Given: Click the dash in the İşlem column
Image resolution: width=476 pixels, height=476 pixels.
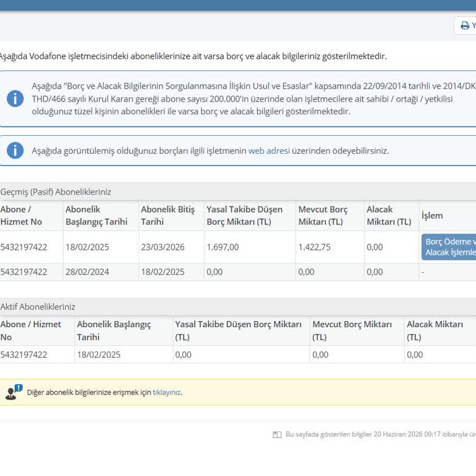Looking at the screenshot, I should point(423,271).
